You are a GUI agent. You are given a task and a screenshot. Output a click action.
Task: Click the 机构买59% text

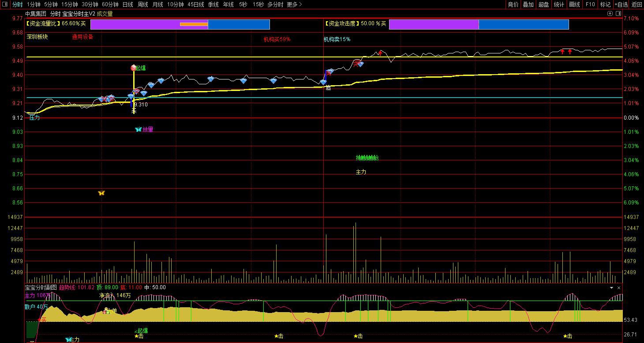click(277, 39)
